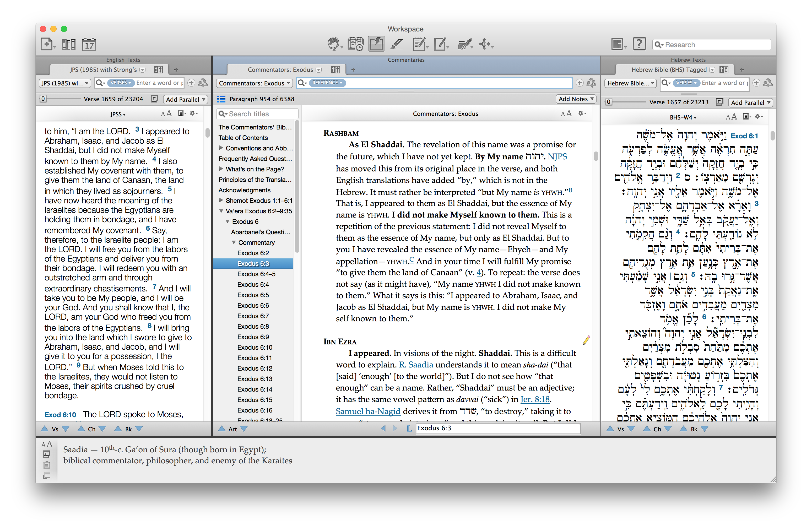Switch to Hebrew Bible (BHS) Tagged tab

point(669,70)
